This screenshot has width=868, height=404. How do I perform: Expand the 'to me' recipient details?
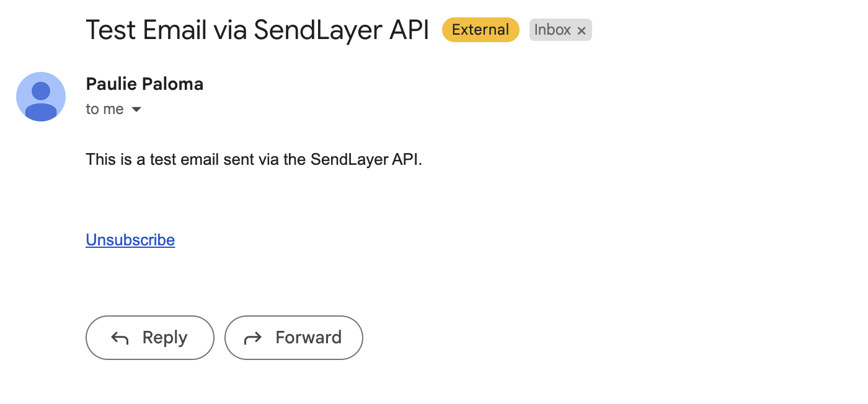coord(105,109)
